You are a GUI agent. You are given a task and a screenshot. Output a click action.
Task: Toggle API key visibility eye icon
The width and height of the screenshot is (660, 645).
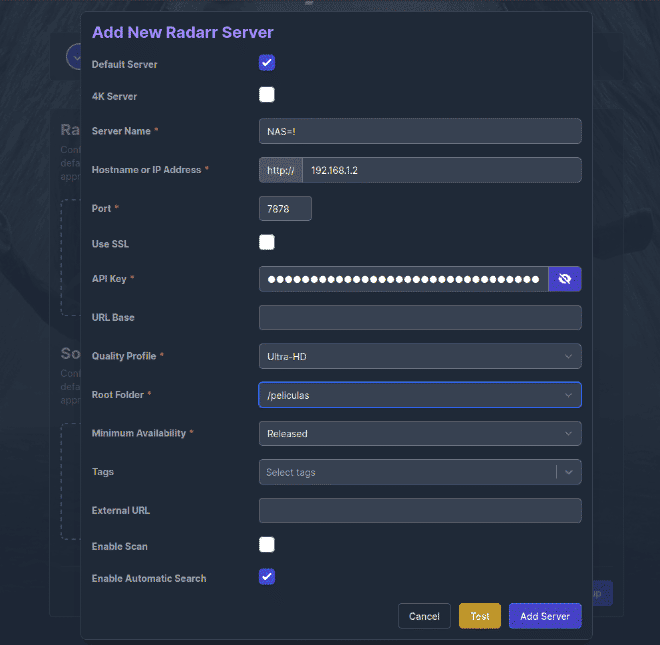[x=564, y=279]
